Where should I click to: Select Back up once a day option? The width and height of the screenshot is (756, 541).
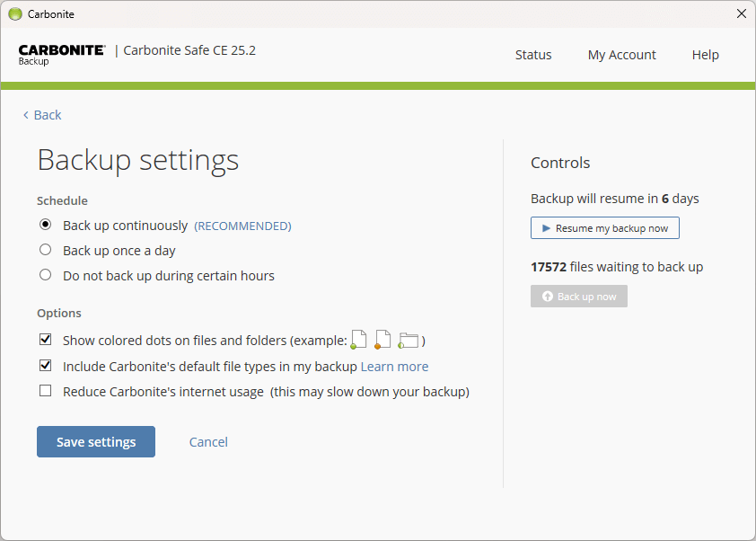[x=45, y=250]
